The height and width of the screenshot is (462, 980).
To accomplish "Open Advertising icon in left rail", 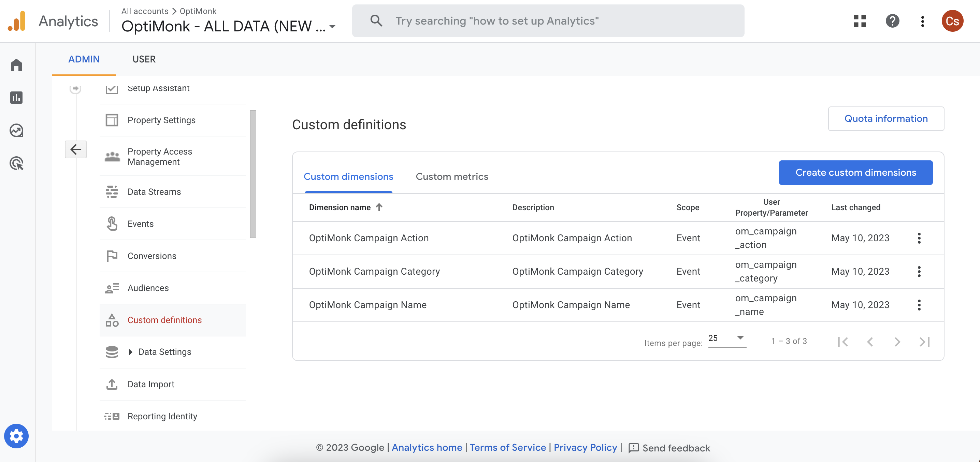I will (x=16, y=163).
